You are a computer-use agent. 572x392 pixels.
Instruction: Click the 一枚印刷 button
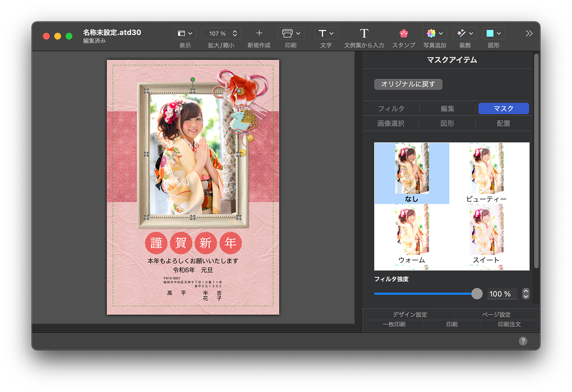coord(394,324)
